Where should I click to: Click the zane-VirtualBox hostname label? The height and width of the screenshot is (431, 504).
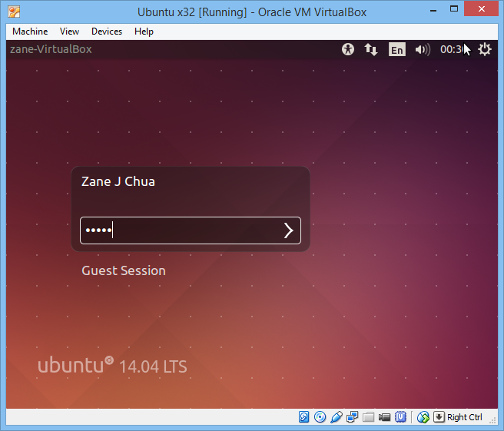tap(51, 49)
